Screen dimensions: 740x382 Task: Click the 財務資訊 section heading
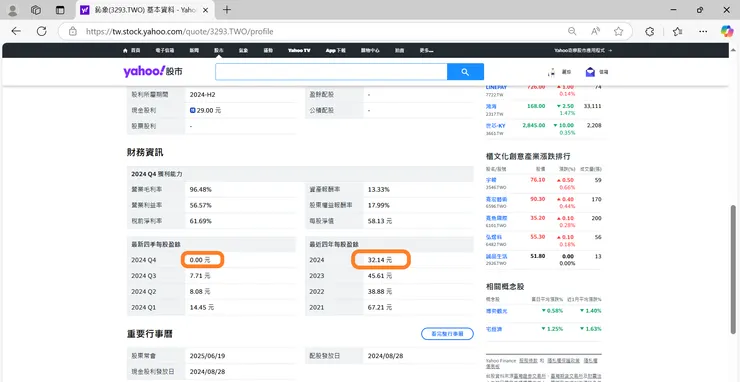[x=145, y=153]
